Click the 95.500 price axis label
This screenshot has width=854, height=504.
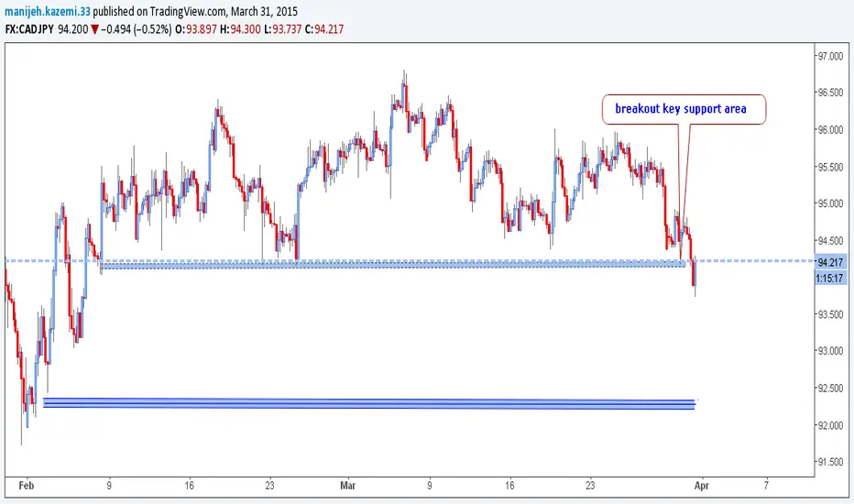point(829,167)
